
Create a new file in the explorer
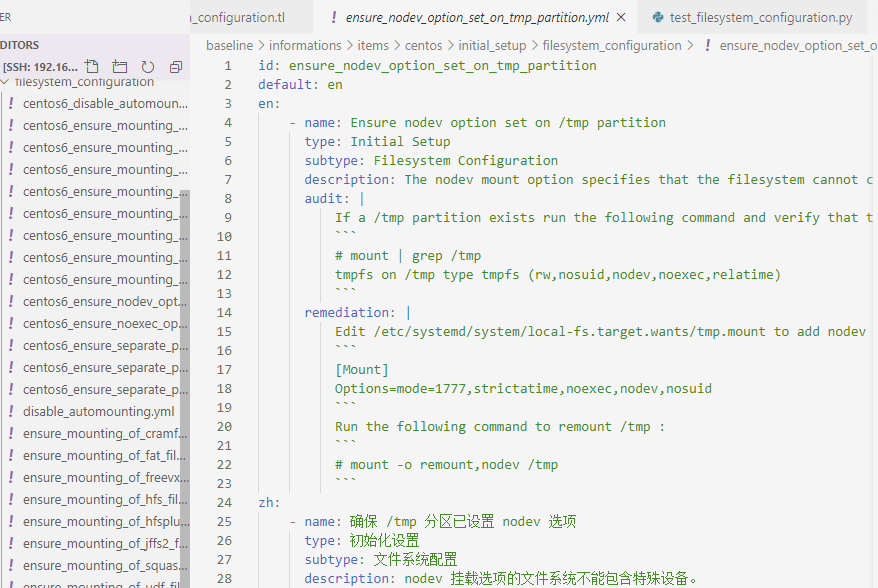92,67
